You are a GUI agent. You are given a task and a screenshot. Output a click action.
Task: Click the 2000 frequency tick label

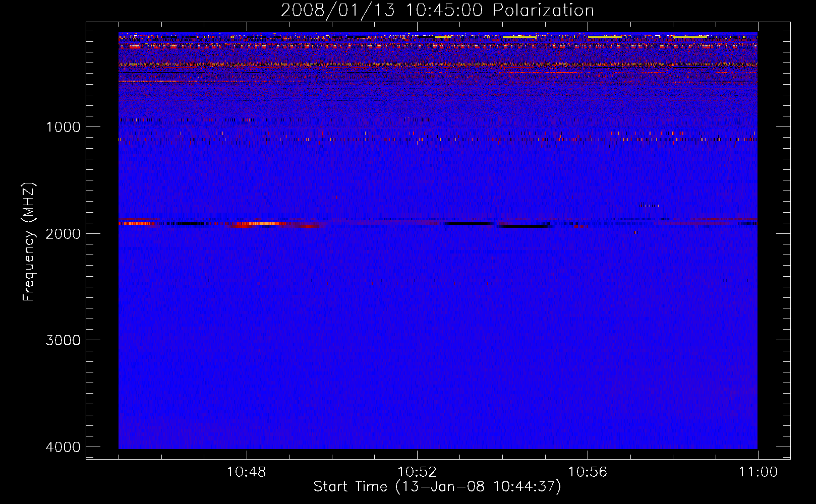point(63,234)
